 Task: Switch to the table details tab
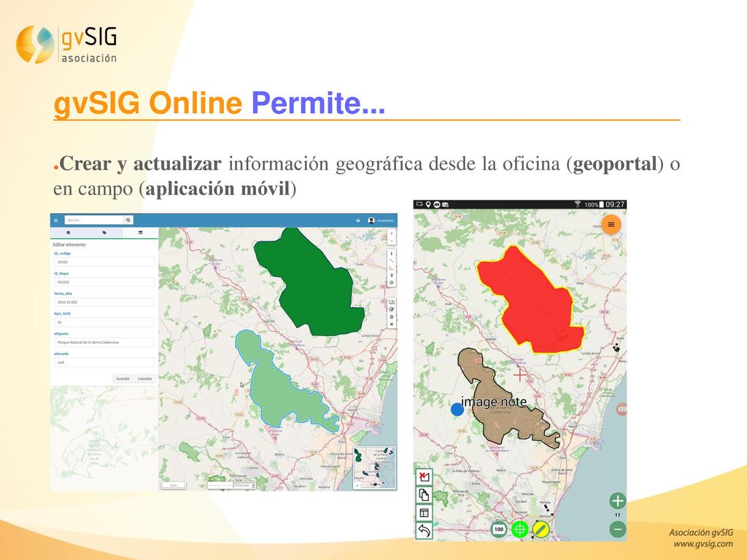pos(141,233)
